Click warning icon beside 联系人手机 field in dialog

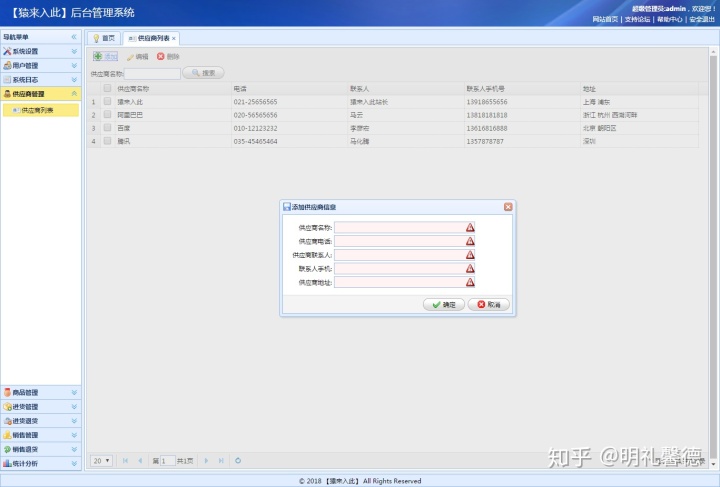[x=470, y=269]
